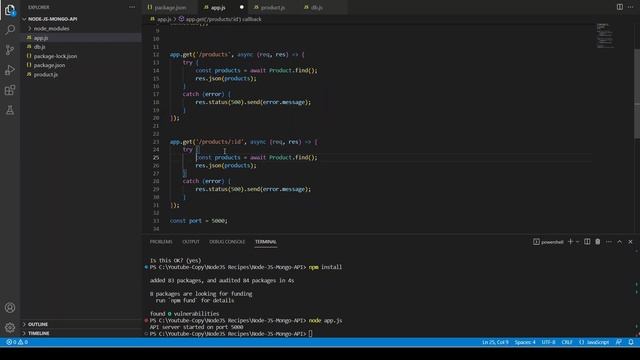The image size is (640, 360).
Task: Change UTF-8 encoding in status bar
Action: (548, 342)
